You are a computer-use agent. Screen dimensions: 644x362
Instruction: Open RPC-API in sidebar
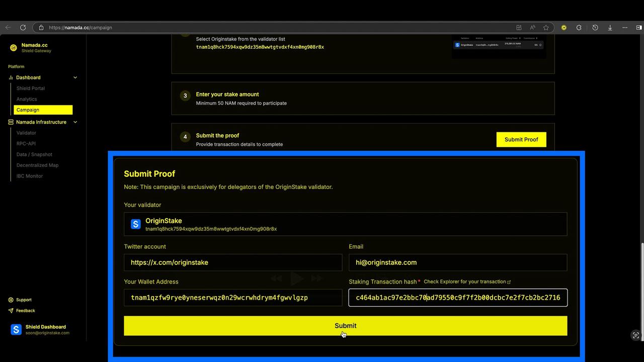26,144
